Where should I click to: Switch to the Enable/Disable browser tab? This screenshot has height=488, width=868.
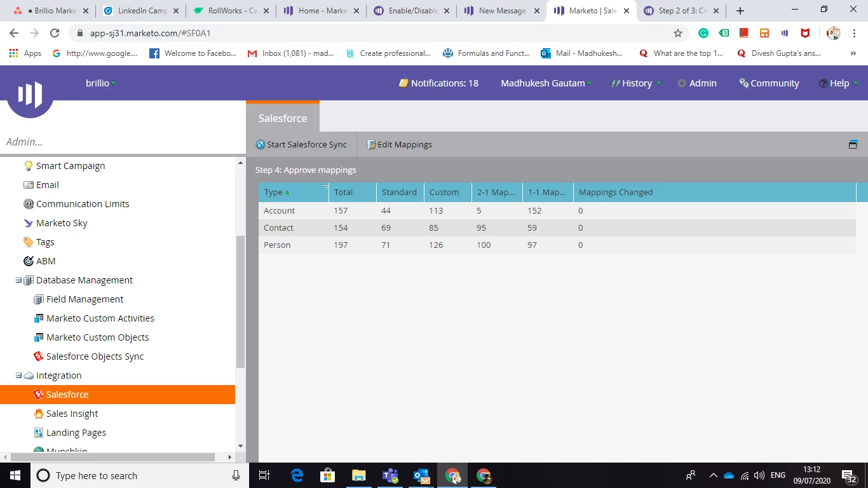(412, 11)
